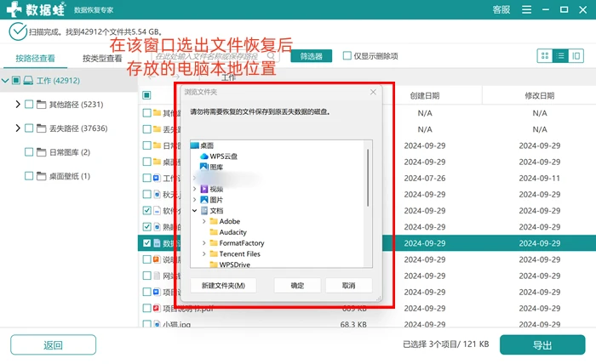
Task: Select 桌面壁纸 (1) folder in sidebar
Action: click(70, 176)
